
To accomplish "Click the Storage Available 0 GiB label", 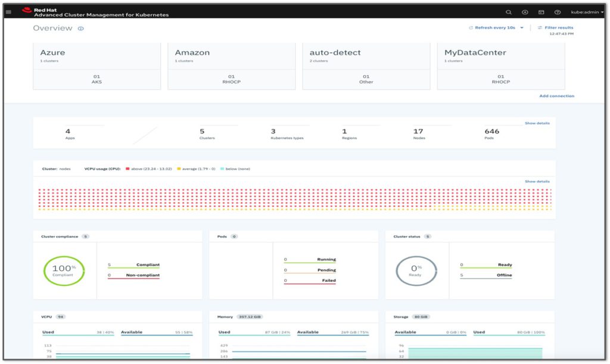I will (431, 332).
